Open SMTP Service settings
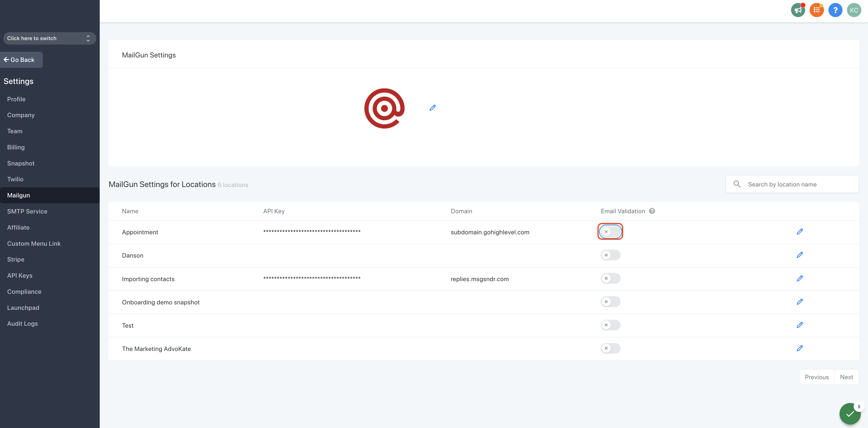868x428 pixels. 27,212
